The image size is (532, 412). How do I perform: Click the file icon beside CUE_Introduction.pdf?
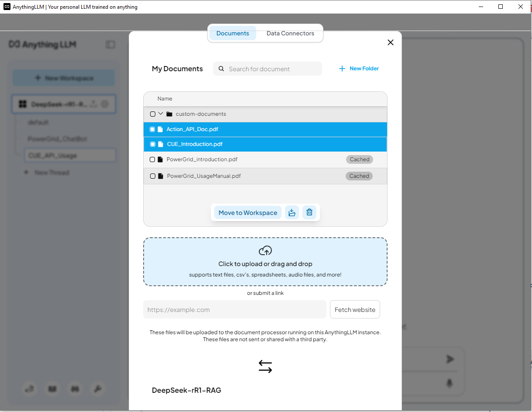click(x=160, y=144)
